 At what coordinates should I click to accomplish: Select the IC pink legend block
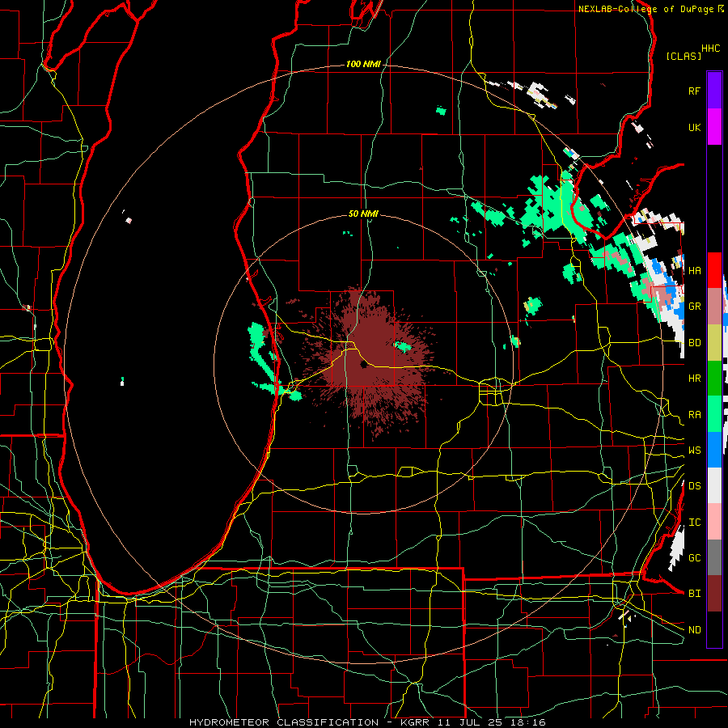click(714, 522)
